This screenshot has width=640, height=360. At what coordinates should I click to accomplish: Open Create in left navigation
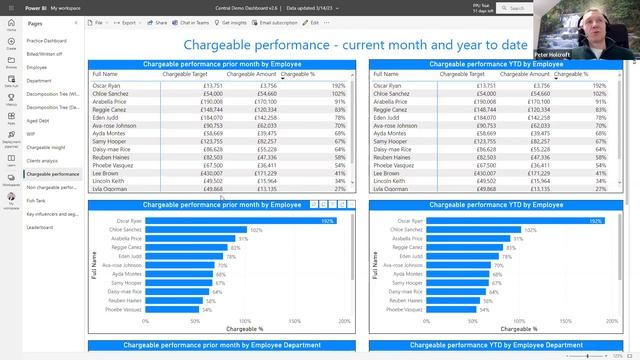point(11,44)
